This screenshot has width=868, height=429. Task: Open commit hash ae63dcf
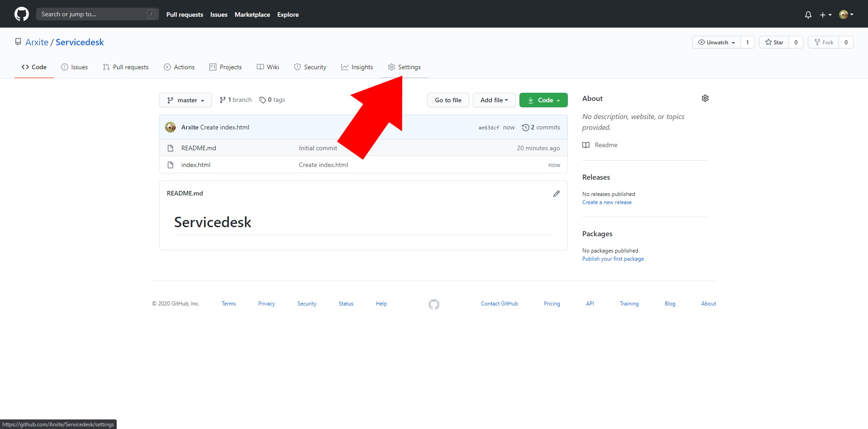point(489,128)
